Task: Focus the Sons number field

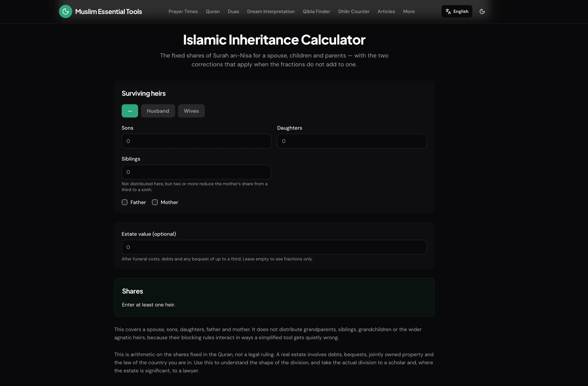Action: (196, 141)
